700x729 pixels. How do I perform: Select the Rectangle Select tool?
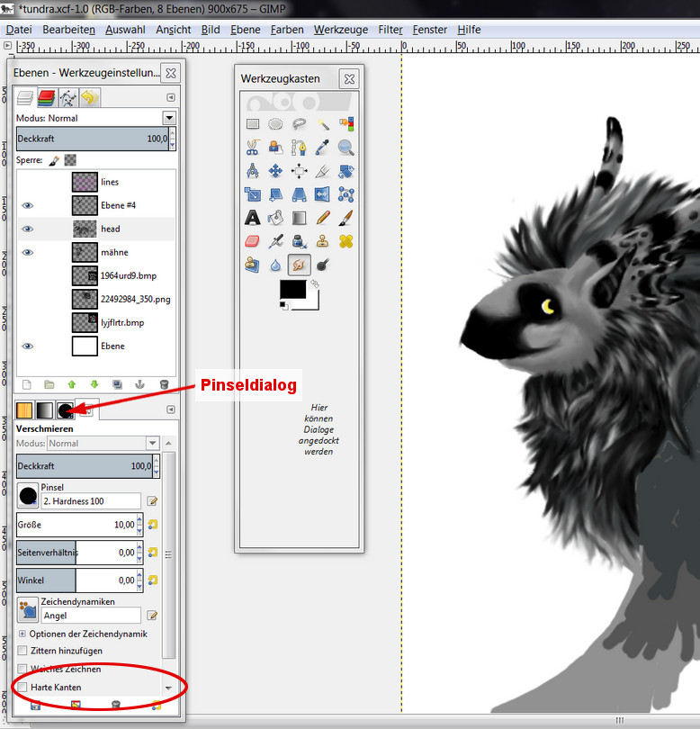click(x=253, y=124)
